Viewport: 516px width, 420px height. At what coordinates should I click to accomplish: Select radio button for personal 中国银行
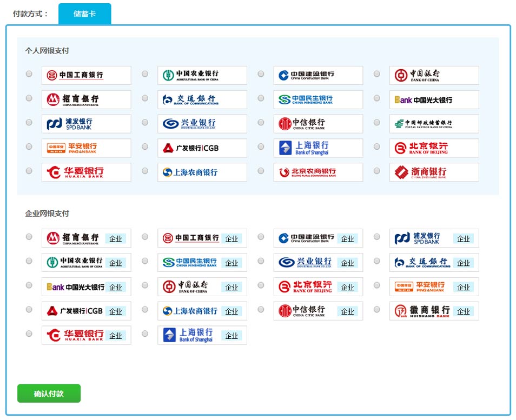377,74
